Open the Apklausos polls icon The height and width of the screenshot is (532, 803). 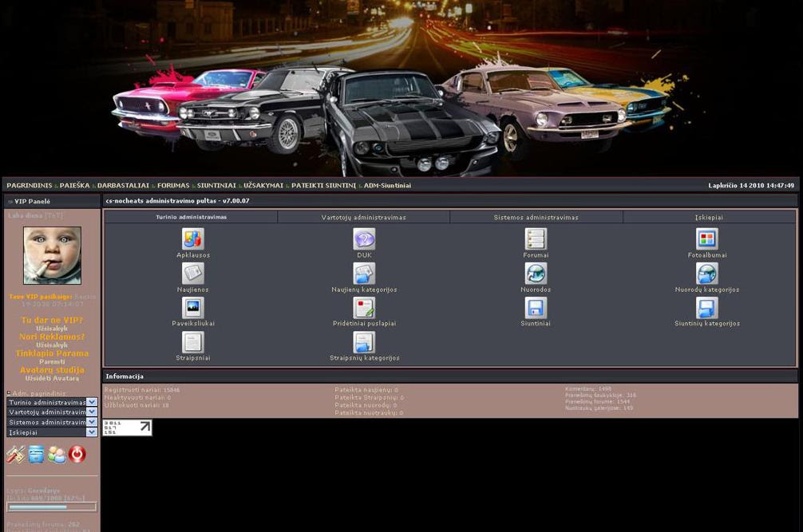(x=192, y=239)
